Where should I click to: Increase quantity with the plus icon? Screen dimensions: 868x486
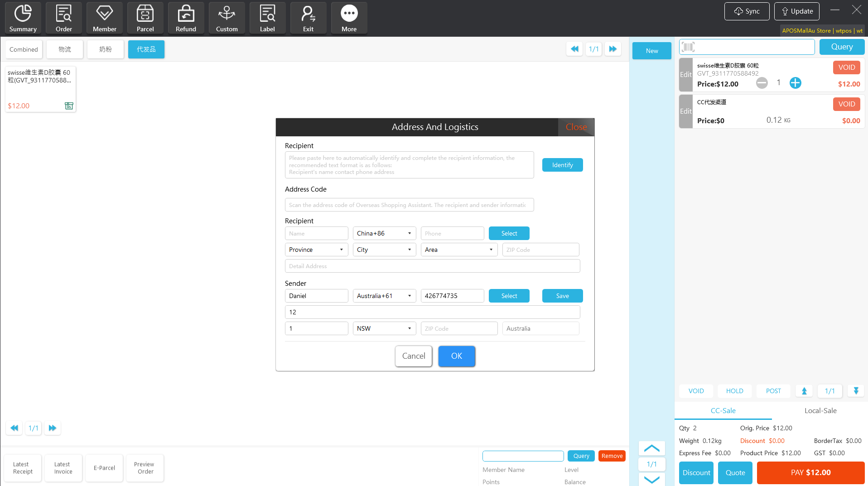pyautogui.click(x=795, y=83)
